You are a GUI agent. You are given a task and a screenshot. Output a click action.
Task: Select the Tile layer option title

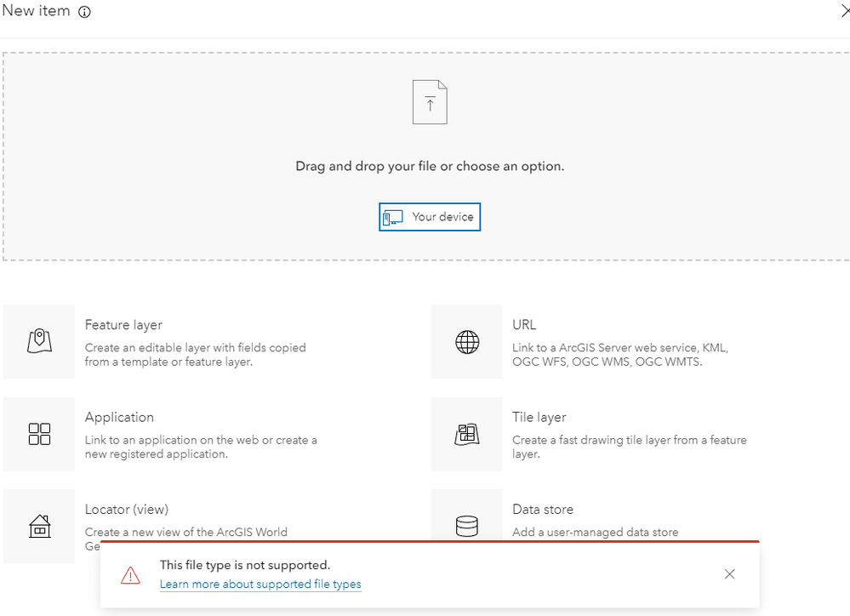[539, 417]
